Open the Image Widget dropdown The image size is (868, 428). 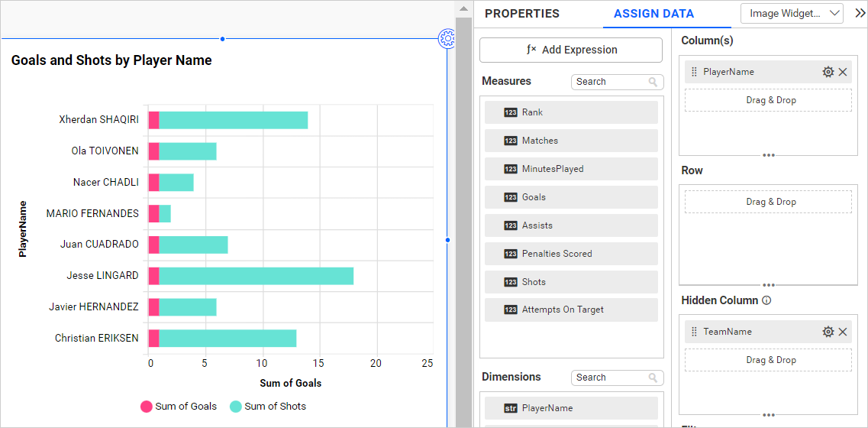pos(792,13)
